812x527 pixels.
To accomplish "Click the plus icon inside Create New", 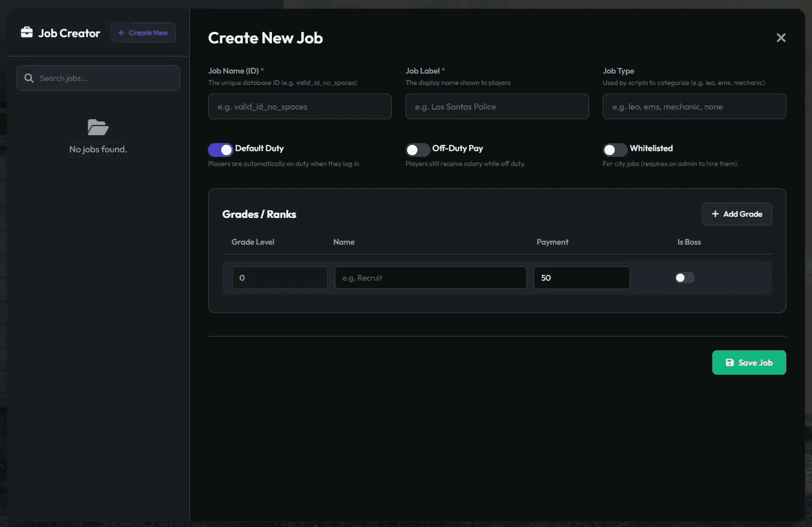I will tap(120, 33).
